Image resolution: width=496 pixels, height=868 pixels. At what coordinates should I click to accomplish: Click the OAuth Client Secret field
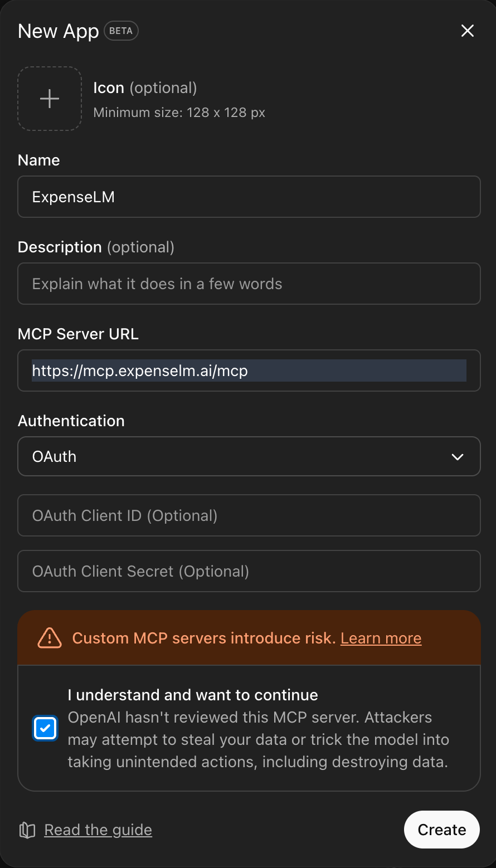(x=249, y=571)
